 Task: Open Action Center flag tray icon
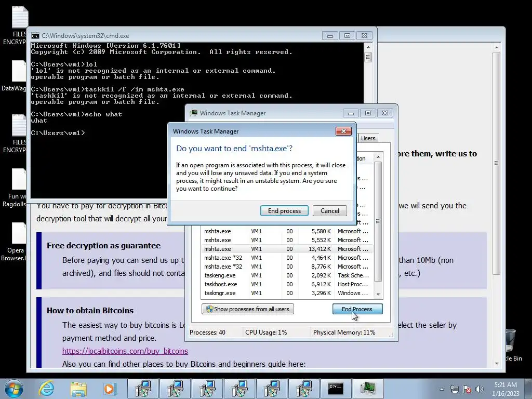pyautogui.click(x=467, y=389)
